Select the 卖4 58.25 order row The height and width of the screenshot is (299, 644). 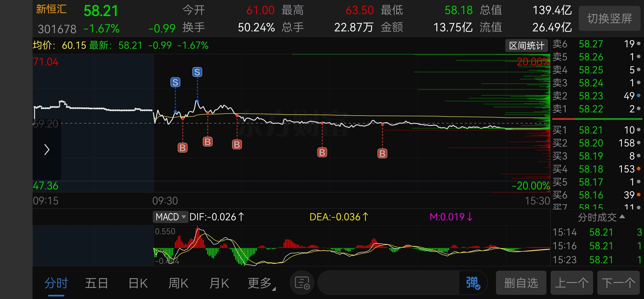[597, 70]
